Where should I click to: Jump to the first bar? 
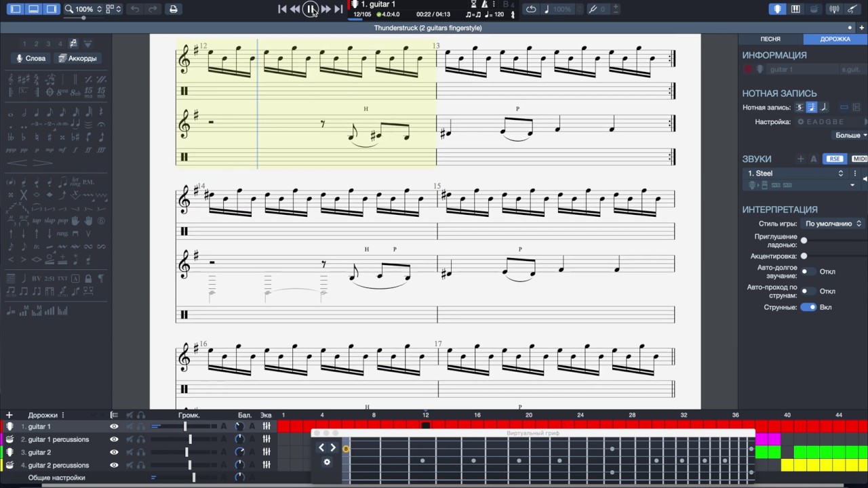tap(282, 9)
